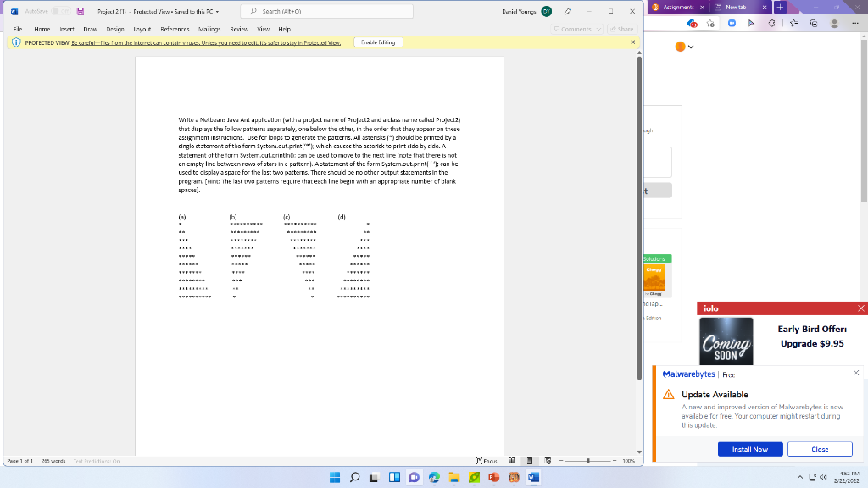Viewport: 868px width, 488px height.
Task: Click Install Now in the Malwarebytes popup
Action: pos(749,450)
